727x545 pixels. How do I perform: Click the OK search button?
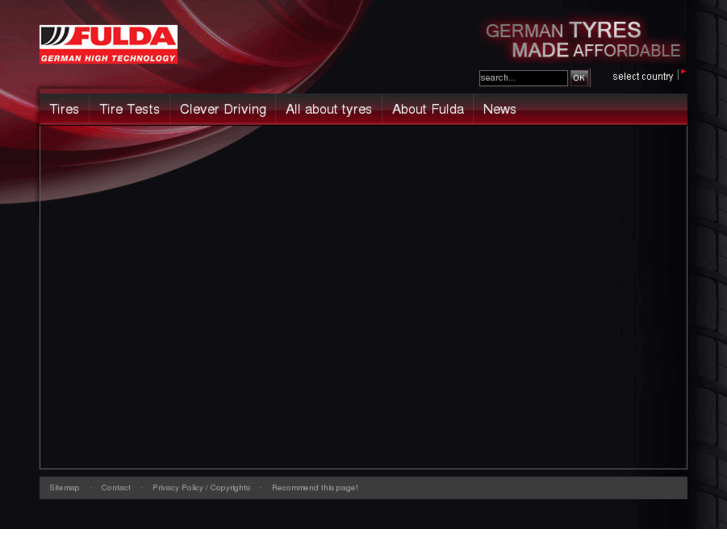pos(580,78)
